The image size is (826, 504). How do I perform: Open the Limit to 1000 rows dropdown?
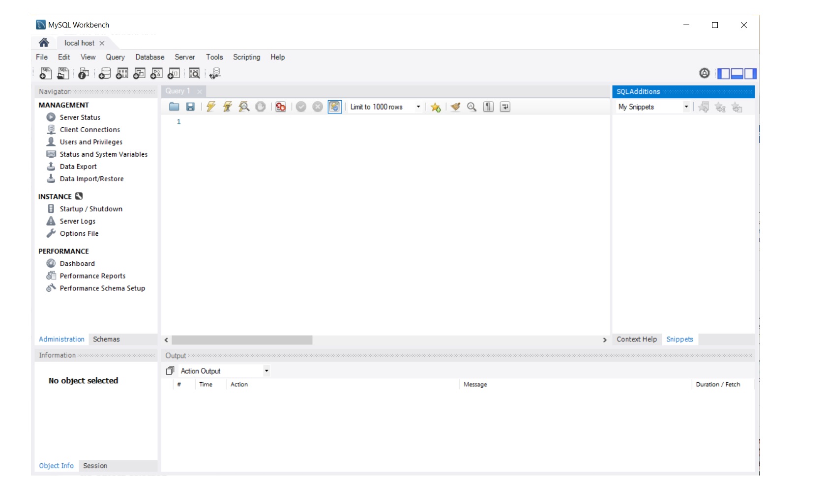click(417, 107)
